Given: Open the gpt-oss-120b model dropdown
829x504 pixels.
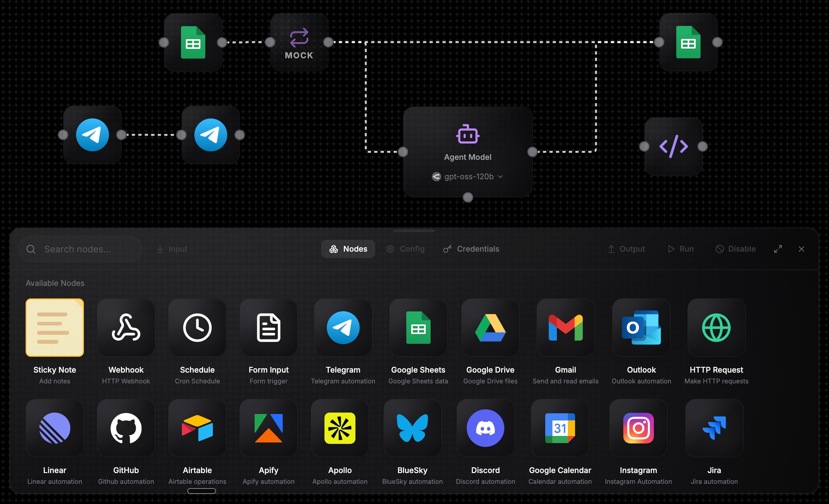Looking at the screenshot, I should click(x=467, y=177).
